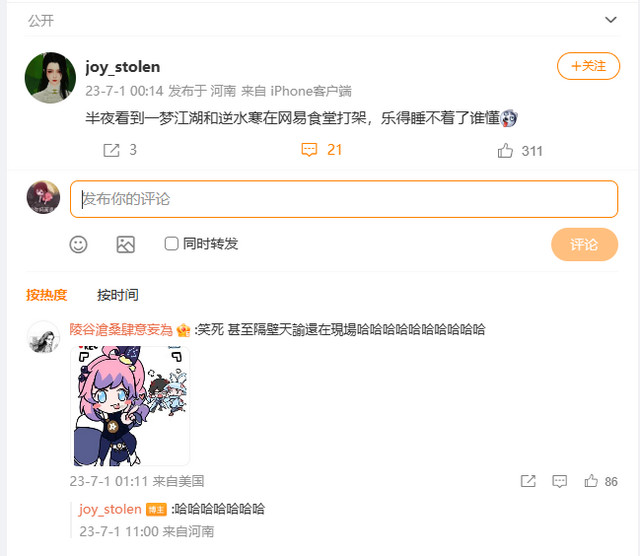640x556 pixels.
Task: Open the joy_stolen post author name
Action: pyautogui.click(x=122, y=67)
